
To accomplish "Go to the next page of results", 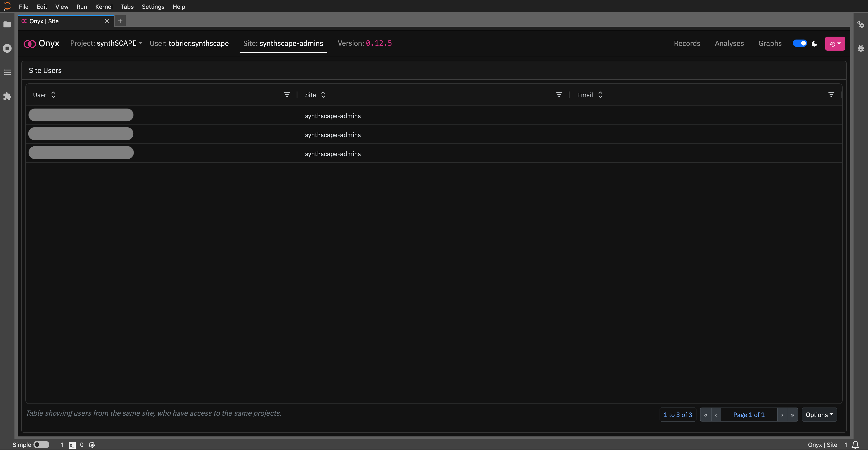I will coord(782,415).
